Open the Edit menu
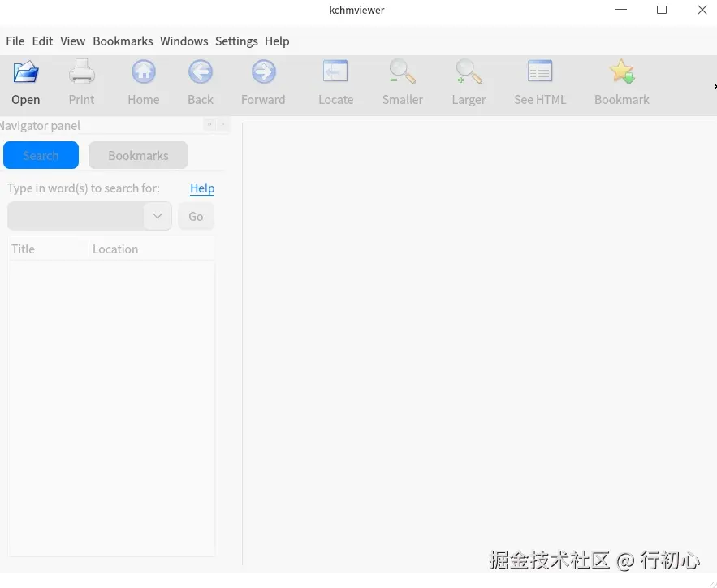Viewport: 717px width, 588px height. point(42,41)
